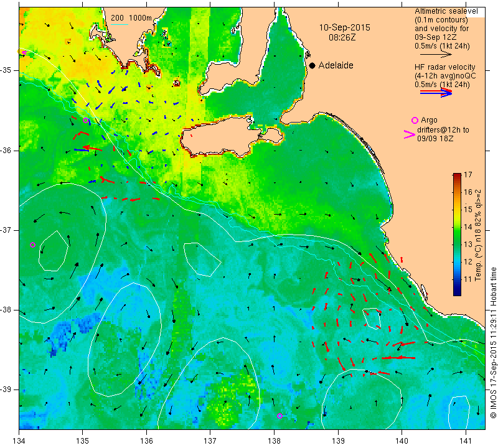The width and height of the screenshot is (498, 448).
Task: Click the longitude axis label 141
Action: click(466, 441)
